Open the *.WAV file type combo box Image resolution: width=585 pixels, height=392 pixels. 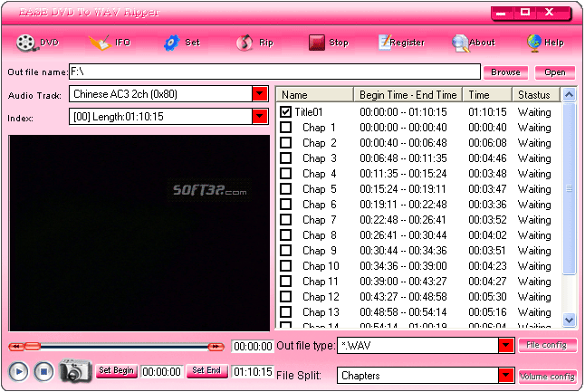[x=426, y=346]
